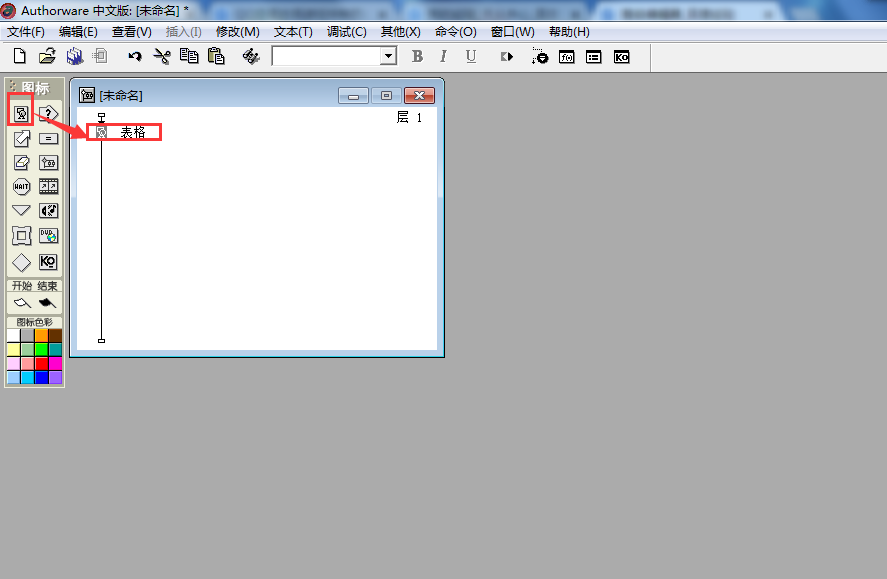Toggle Bold text formatting

point(417,56)
